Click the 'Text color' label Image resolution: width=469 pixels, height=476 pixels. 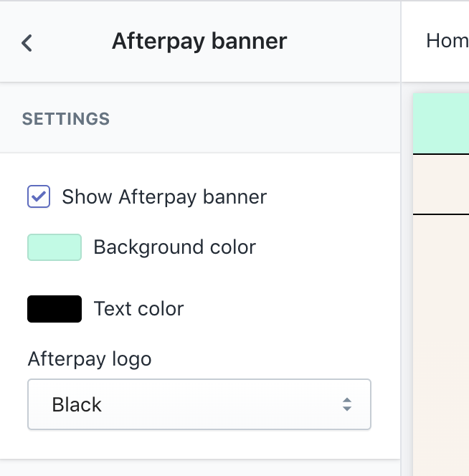(x=138, y=309)
